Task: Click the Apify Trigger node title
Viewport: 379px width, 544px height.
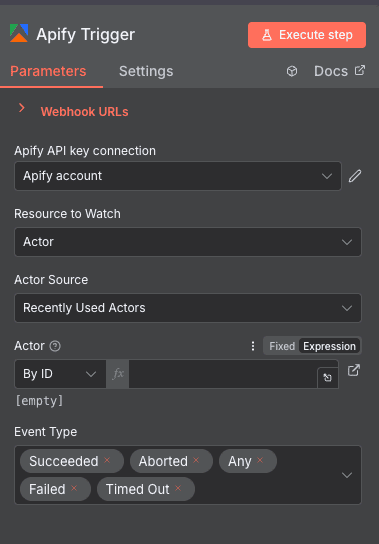Action: [x=85, y=34]
